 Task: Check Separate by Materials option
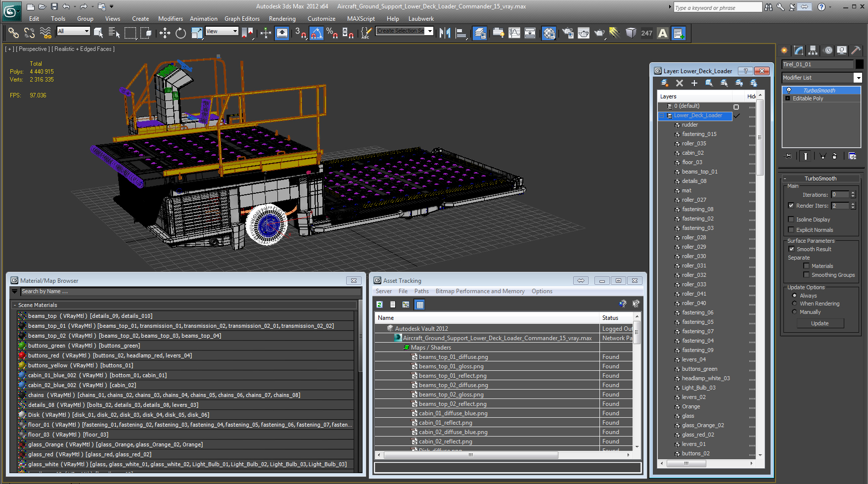pyautogui.click(x=806, y=266)
